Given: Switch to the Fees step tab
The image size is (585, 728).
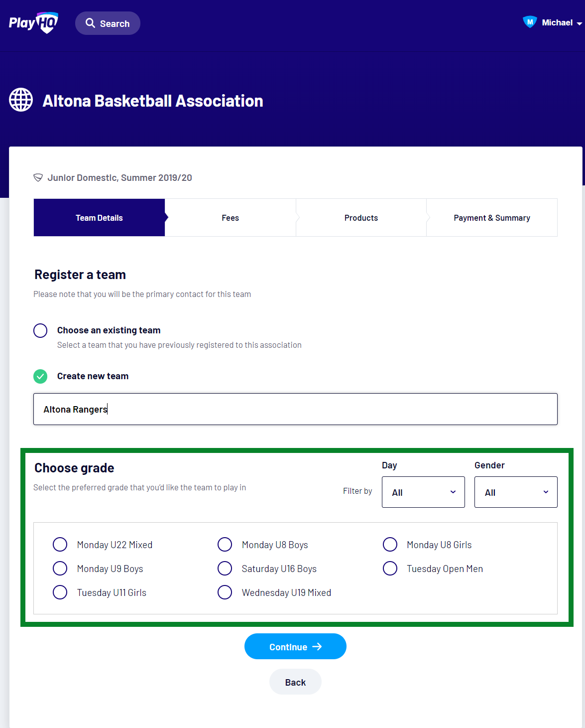Looking at the screenshot, I should [x=230, y=218].
